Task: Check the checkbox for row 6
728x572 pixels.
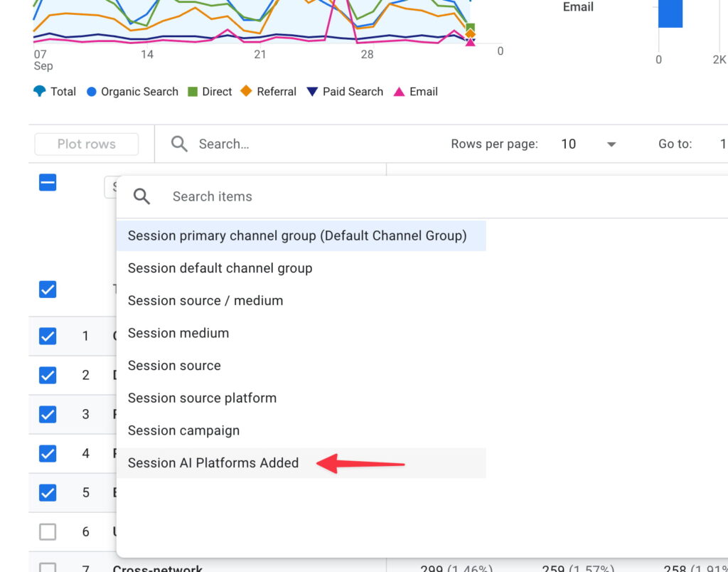Action: 48,531
